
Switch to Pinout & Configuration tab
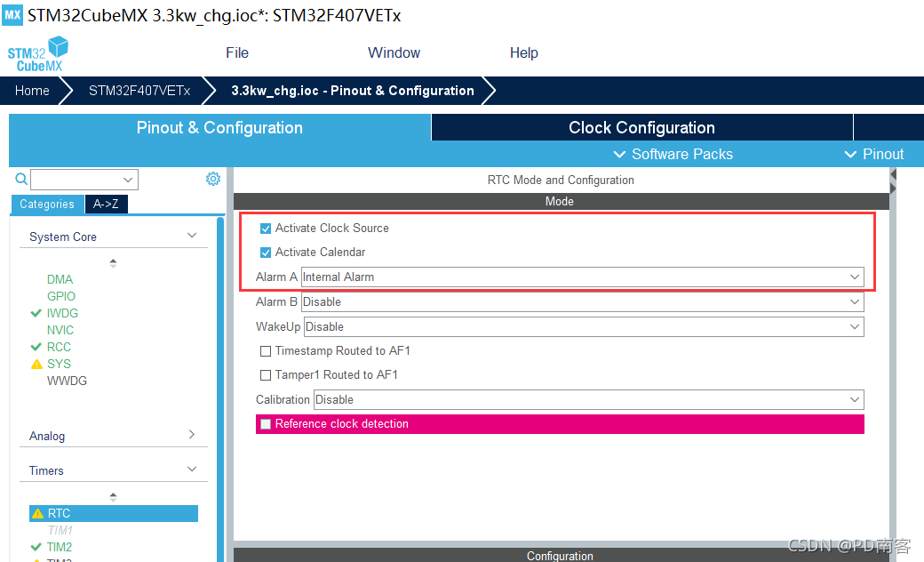pos(219,127)
